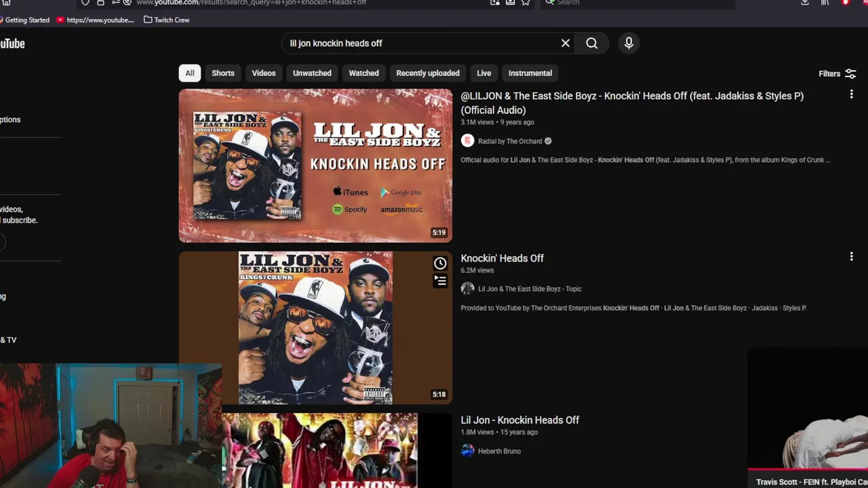Click the Travis Scott - FEIN miniplayer title
Image resolution: width=868 pixels, height=488 pixels.
pyautogui.click(x=812, y=482)
